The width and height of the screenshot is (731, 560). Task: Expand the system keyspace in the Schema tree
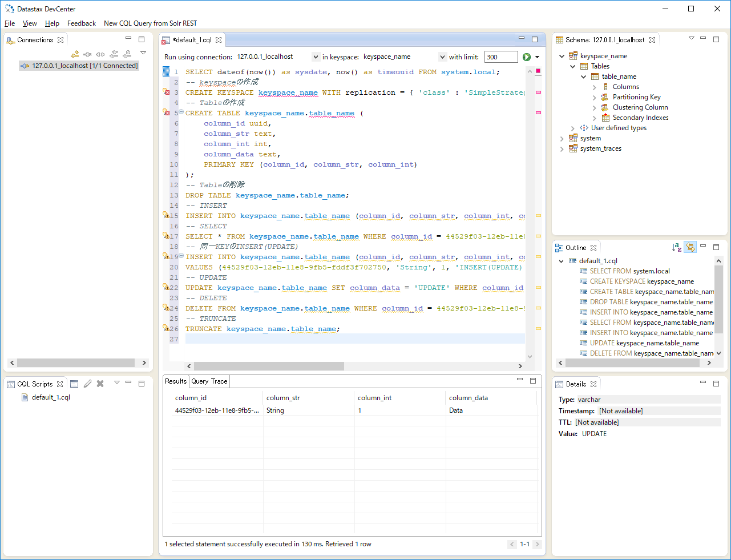coord(562,138)
